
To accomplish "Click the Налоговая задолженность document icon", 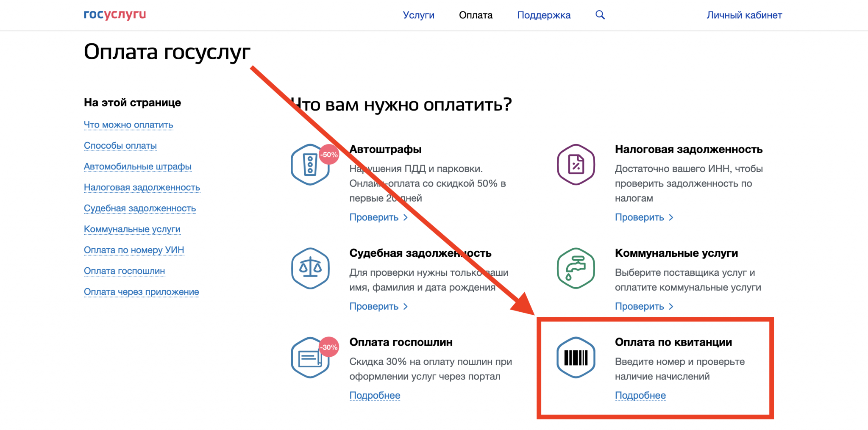I will coord(576,164).
